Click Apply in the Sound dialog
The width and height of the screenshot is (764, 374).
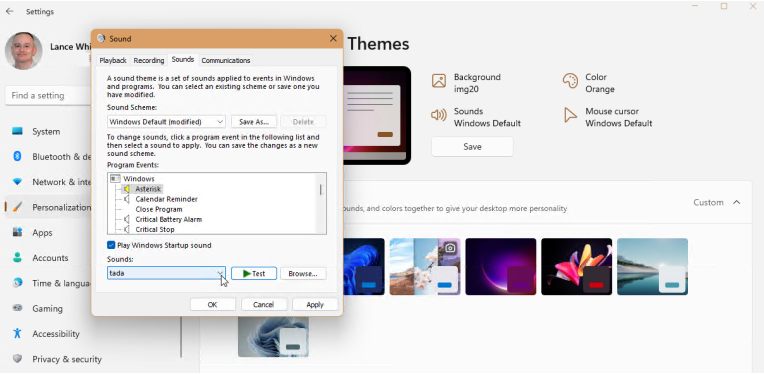[x=315, y=304]
